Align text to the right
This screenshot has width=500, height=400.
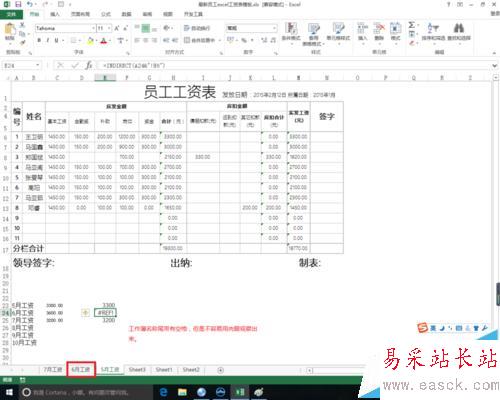click(x=154, y=40)
